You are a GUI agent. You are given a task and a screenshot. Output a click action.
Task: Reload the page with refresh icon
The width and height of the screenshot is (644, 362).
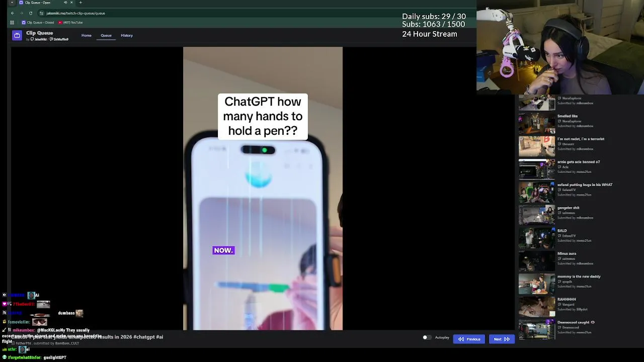point(31,13)
